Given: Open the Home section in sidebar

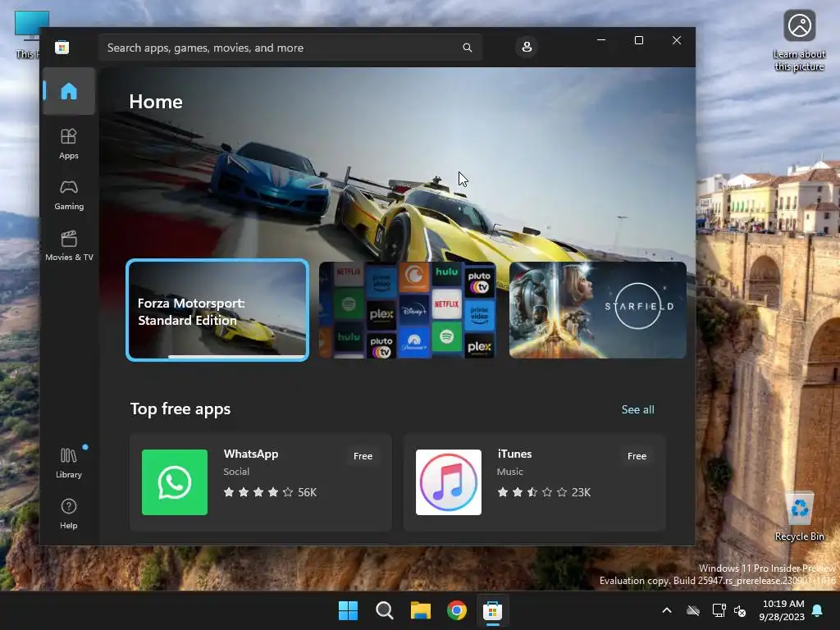Looking at the screenshot, I should point(69,91).
